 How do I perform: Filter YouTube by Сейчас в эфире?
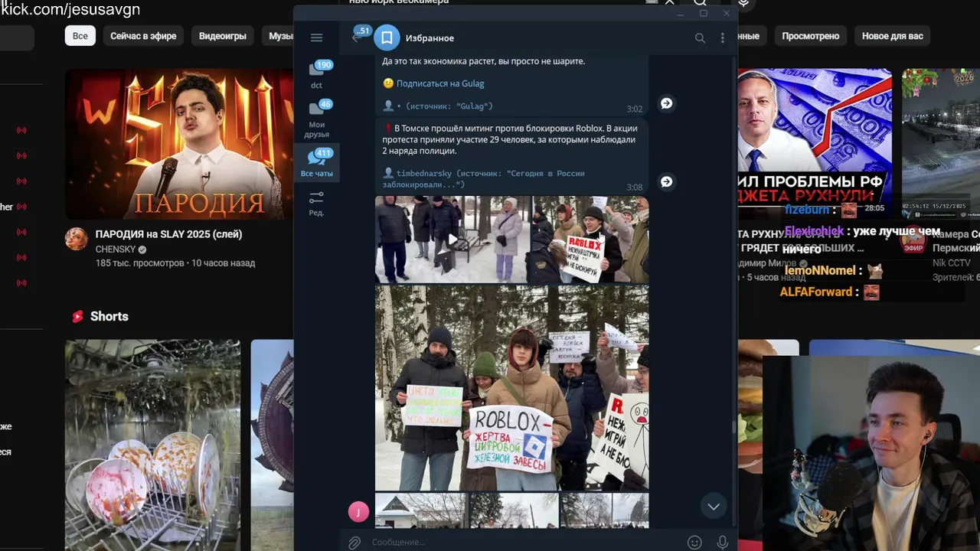[x=143, y=36]
